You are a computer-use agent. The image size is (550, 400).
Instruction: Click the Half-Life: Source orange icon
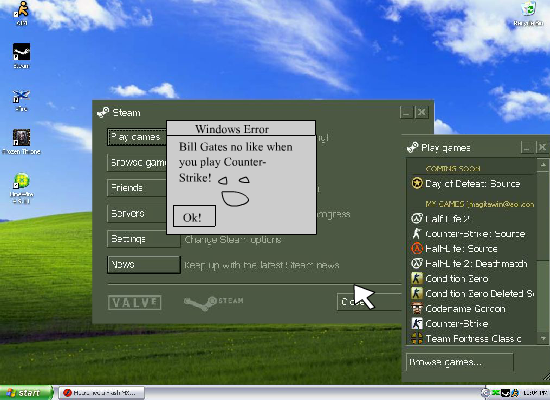[417, 248]
